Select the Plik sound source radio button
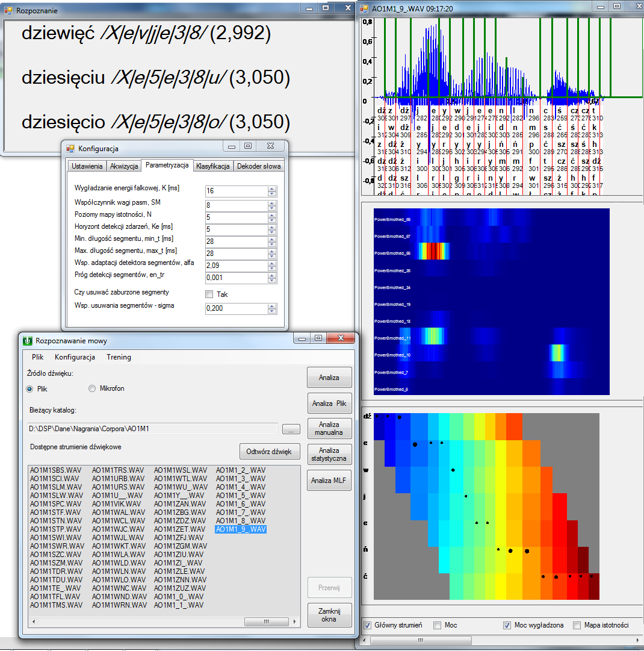 29,389
